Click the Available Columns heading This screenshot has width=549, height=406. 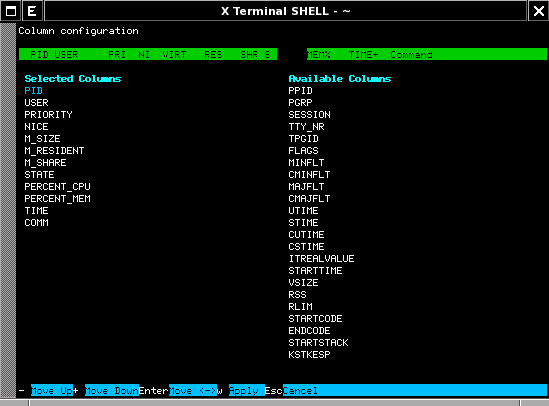coord(340,78)
